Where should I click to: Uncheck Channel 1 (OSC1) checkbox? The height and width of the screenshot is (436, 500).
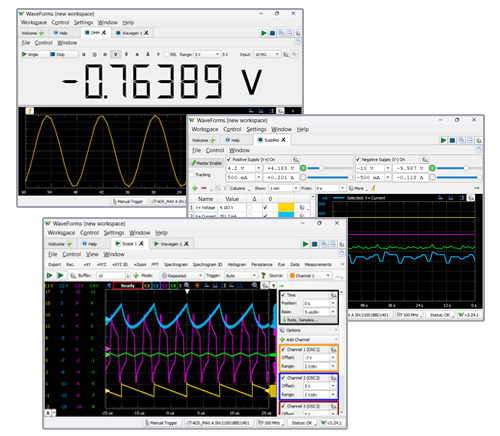[x=283, y=349]
